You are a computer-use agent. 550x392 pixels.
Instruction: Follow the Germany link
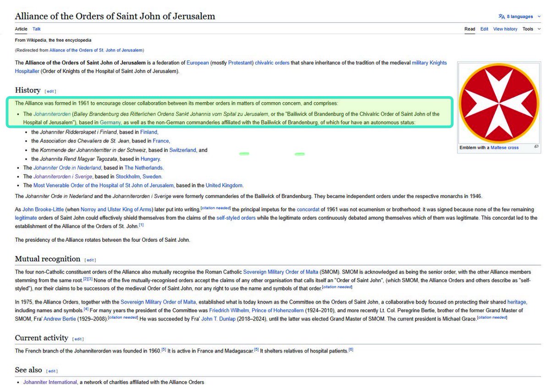[x=110, y=123]
